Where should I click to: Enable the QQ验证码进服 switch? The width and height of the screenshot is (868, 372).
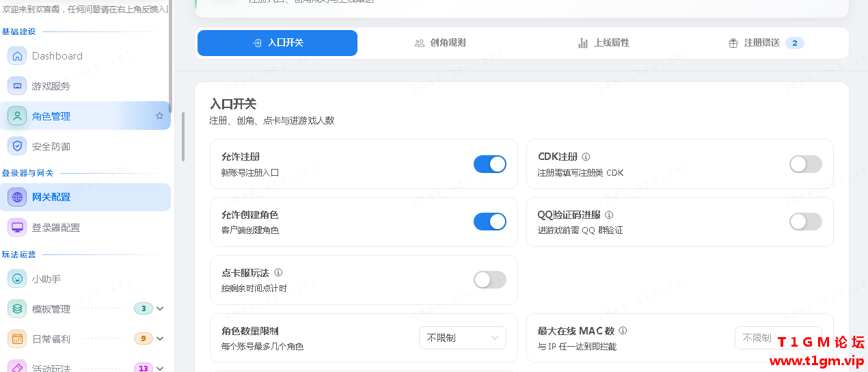[x=806, y=222]
